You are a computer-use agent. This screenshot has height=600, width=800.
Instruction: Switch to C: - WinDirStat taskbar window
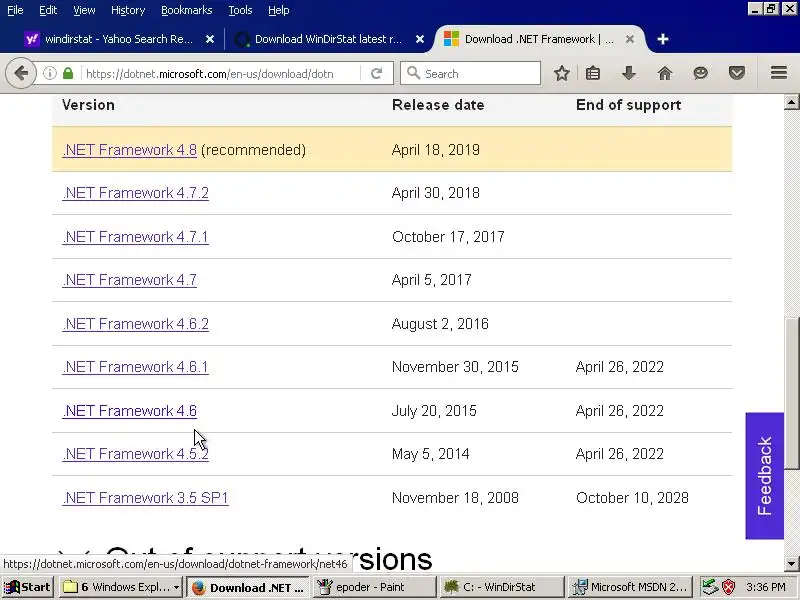tap(503, 587)
